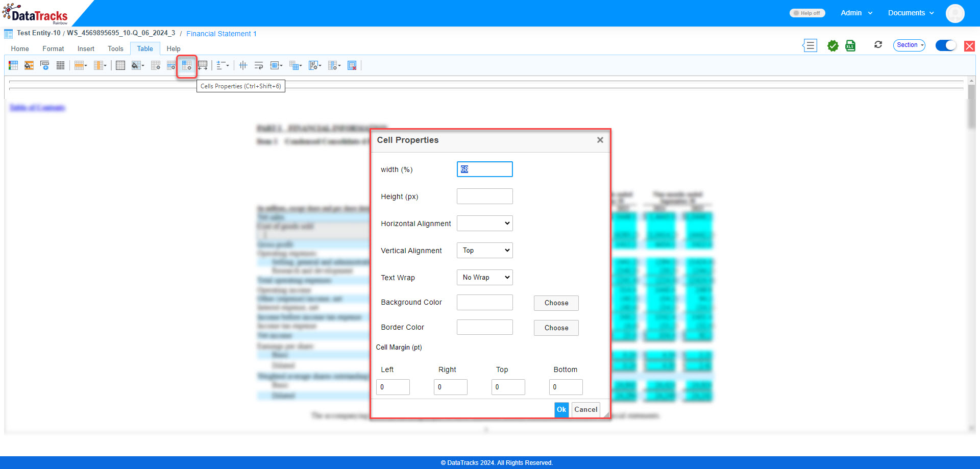Click the Financial Statement 1 breadcrumb link
980x469 pixels.
pyautogui.click(x=222, y=34)
